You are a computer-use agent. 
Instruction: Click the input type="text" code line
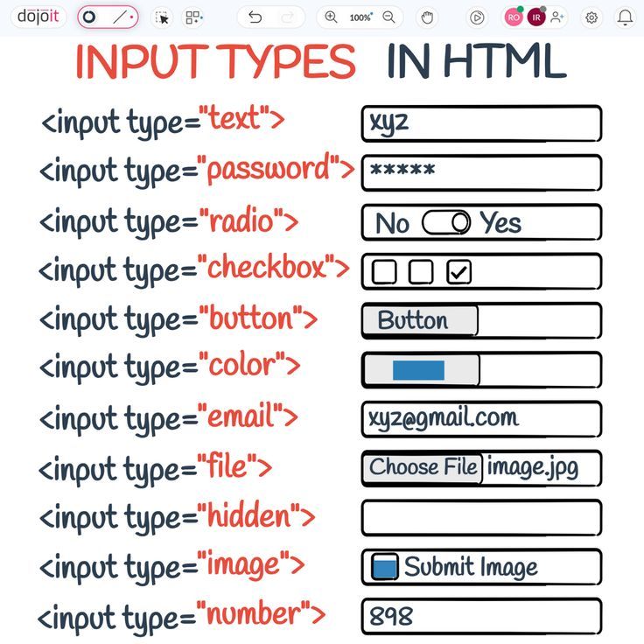pyautogui.click(x=163, y=122)
